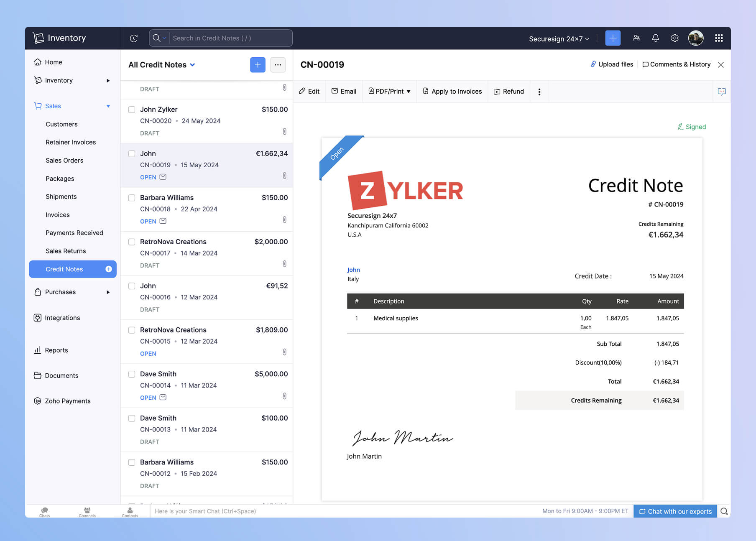Viewport: 756px width, 541px height.
Task: Open the feedback chat icon in toolbar
Action: tap(722, 92)
